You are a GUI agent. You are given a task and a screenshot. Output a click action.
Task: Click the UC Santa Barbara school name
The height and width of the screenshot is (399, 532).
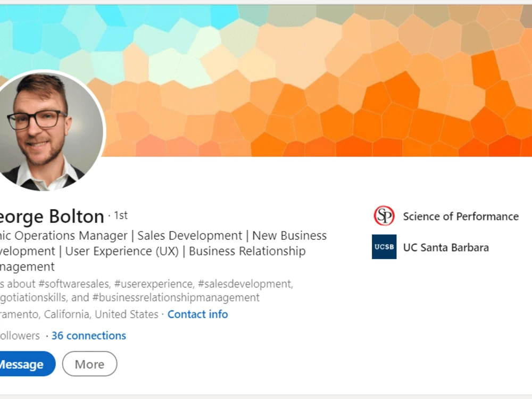pyautogui.click(x=446, y=247)
